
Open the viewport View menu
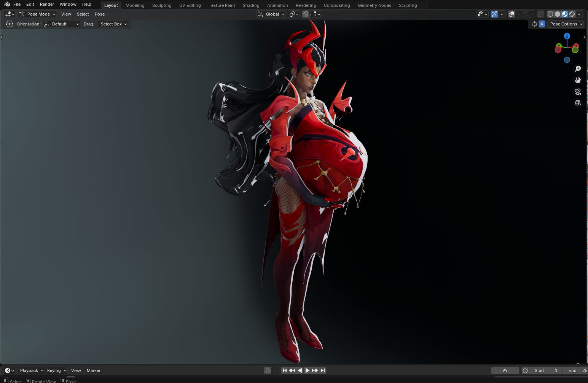click(x=66, y=14)
